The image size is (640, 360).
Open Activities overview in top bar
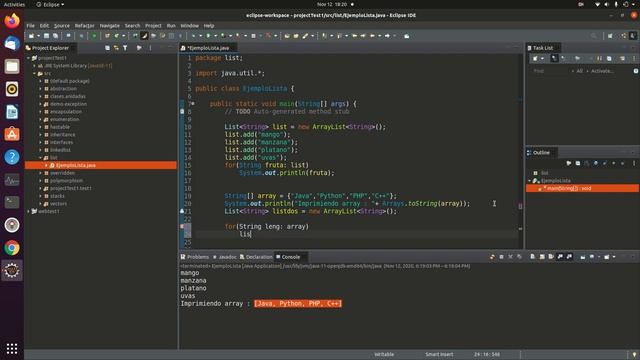[x=14, y=4]
